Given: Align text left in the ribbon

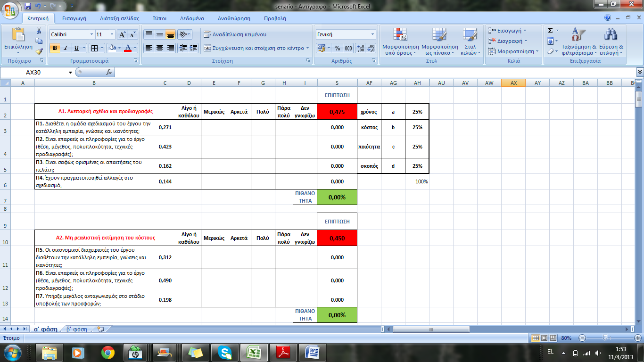Looking at the screenshot, I should (149, 48).
